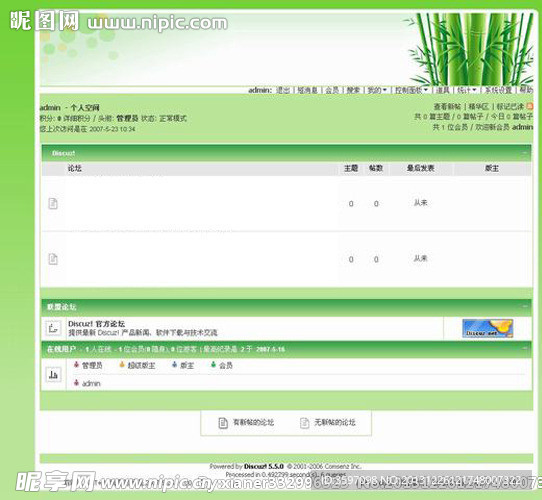
Task: Click the 有新帖的论坛 legend icon
Action: pos(223,423)
